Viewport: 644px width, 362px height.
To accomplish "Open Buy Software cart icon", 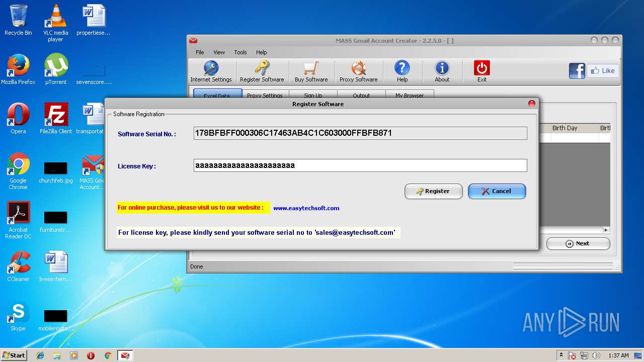I will (311, 71).
